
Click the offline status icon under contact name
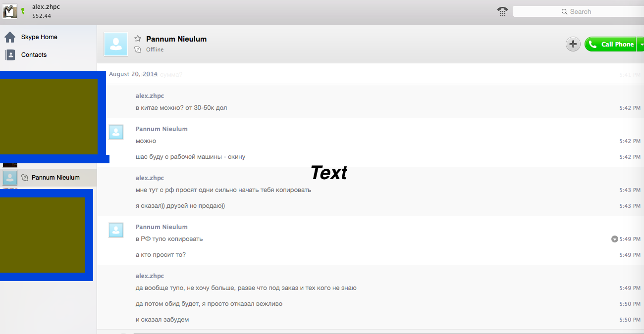click(x=138, y=49)
